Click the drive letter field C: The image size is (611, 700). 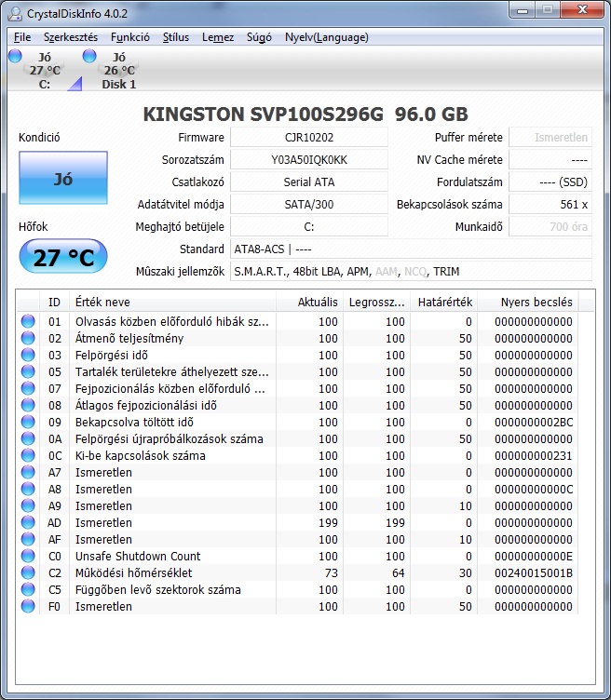(309, 226)
